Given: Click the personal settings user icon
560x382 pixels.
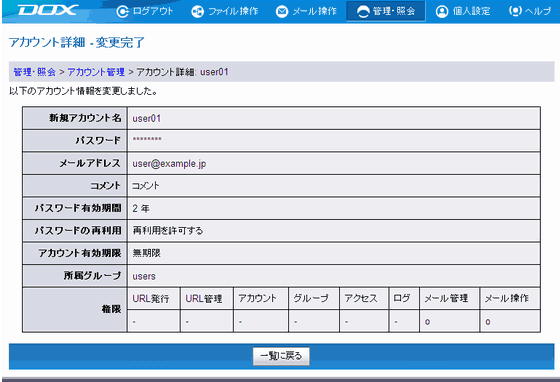Looking at the screenshot, I should coord(442,11).
